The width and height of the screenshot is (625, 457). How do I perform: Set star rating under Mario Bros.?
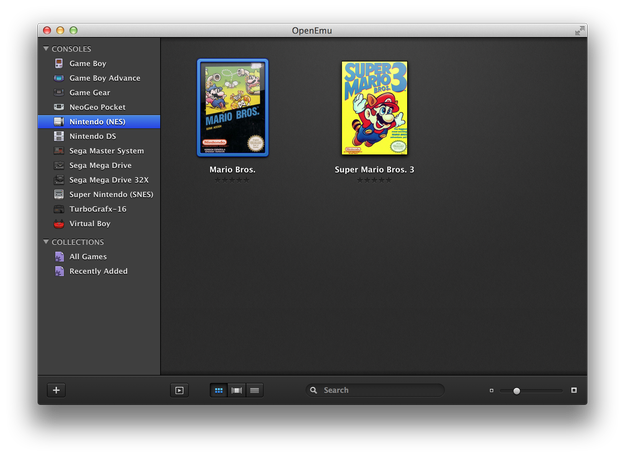click(x=232, y=180)
